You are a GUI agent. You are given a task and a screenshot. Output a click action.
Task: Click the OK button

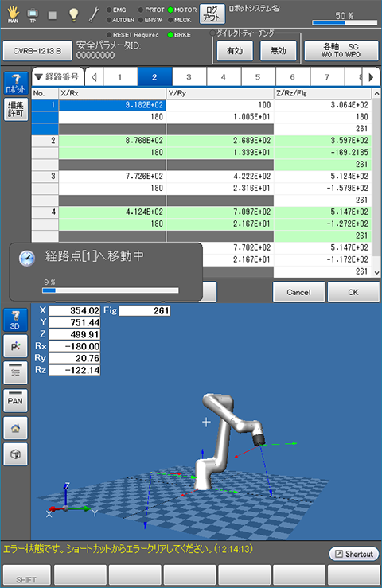353,292
